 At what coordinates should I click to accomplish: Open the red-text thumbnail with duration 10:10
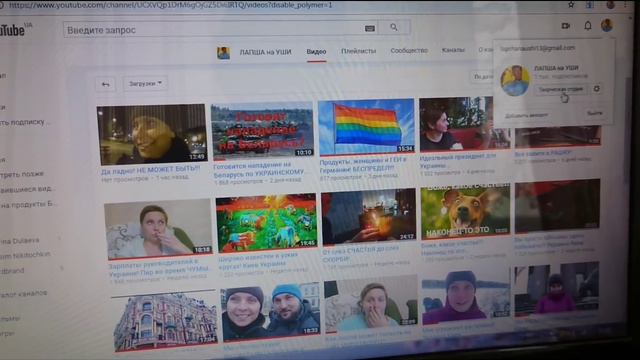[x=262, y=131]
